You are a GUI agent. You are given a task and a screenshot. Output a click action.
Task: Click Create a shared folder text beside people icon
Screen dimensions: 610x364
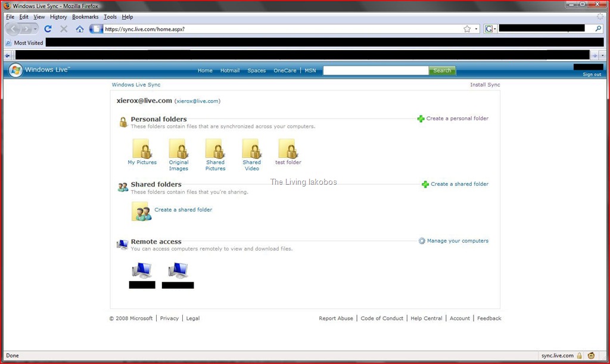(183, 210)
